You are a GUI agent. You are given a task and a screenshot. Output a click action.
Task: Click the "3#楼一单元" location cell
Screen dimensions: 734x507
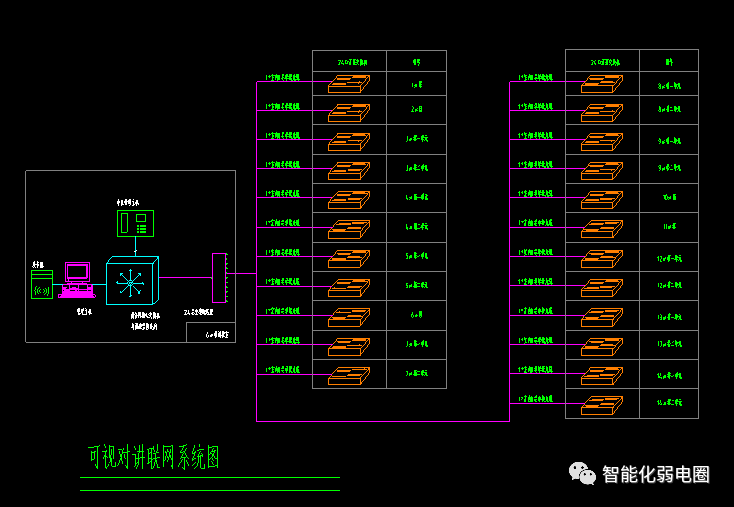point(417,139)
